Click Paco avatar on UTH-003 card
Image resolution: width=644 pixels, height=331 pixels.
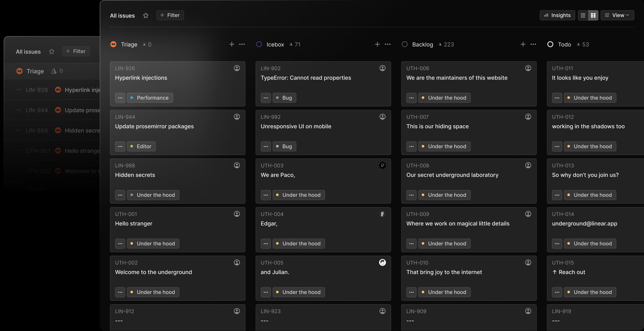(382, 165)
